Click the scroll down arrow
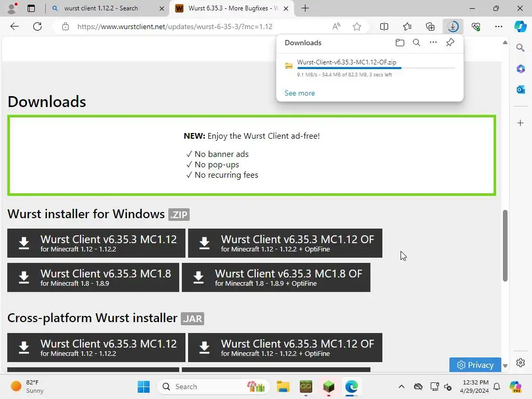Screen dimensions: 532x399 505,366
